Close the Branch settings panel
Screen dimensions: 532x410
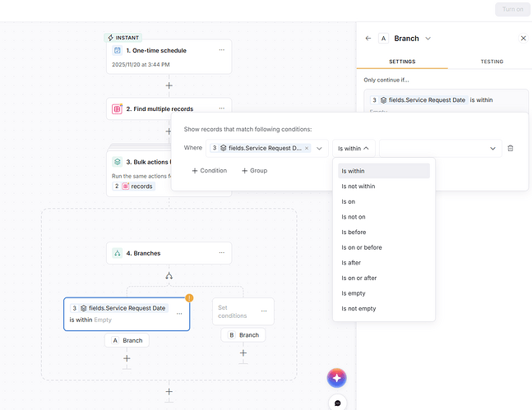(x=523, y=38)
